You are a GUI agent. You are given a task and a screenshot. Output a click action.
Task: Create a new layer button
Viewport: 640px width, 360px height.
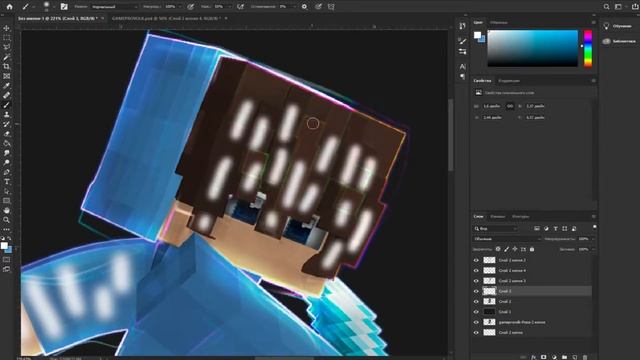coord(575,357)
